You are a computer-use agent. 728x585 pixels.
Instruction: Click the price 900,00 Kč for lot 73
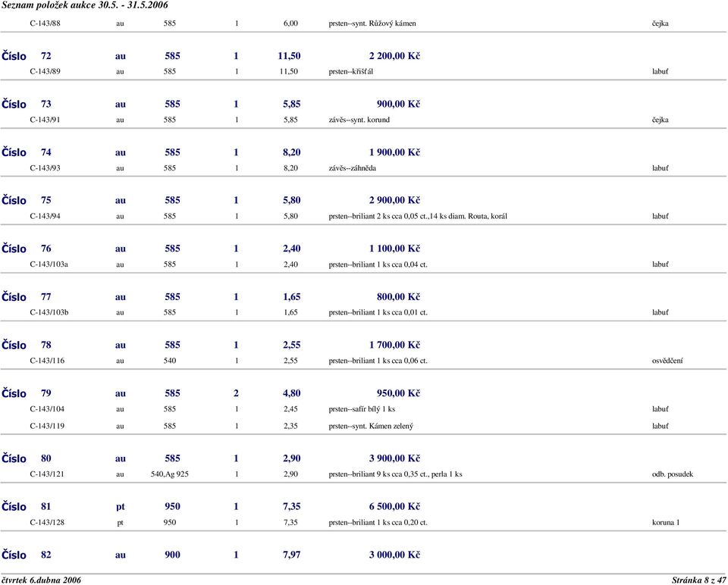pyautogui.click(x=398, y=105)
